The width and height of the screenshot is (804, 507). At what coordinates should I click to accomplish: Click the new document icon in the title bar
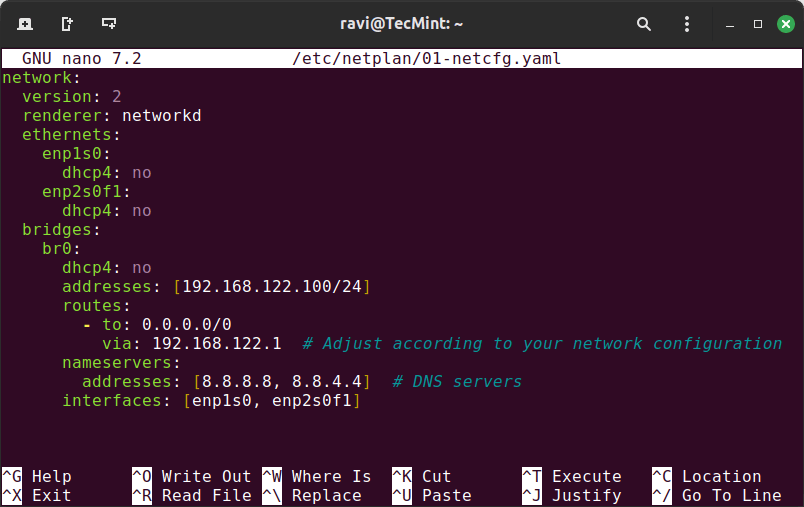tap(67, 24)
